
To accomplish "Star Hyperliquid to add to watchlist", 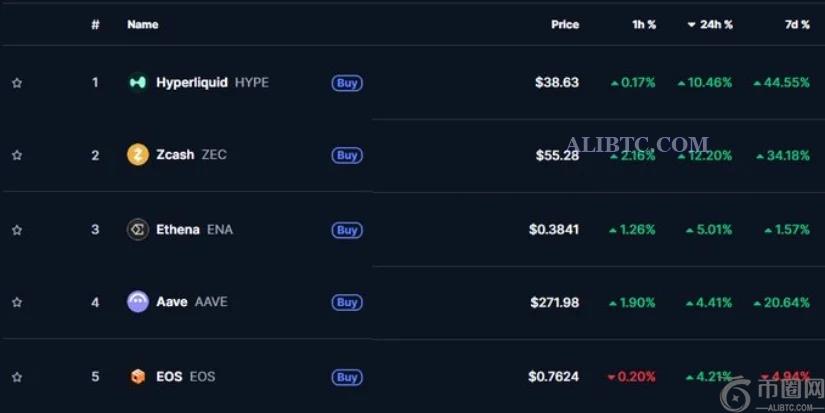I will pyautogui.click(x=17, y=83).
